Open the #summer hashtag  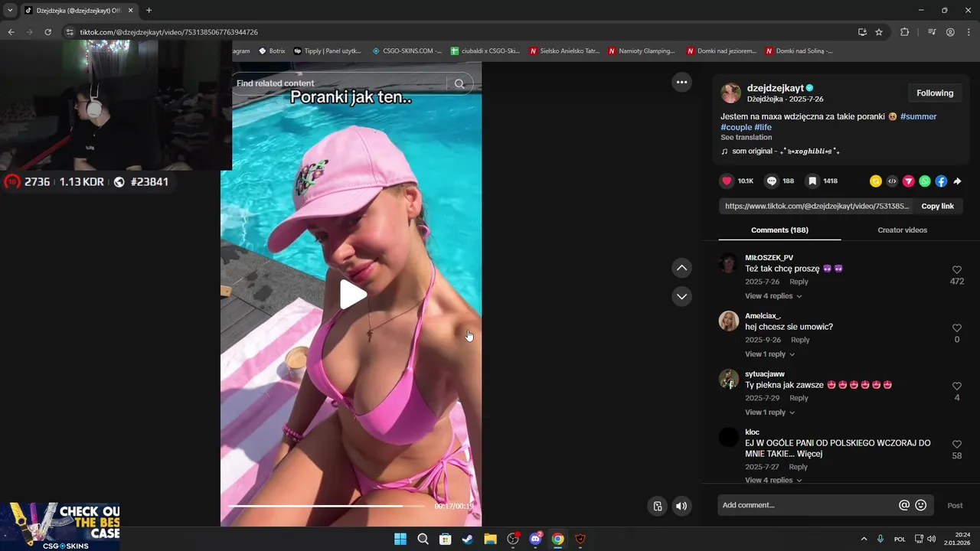[x=918, y=116]
